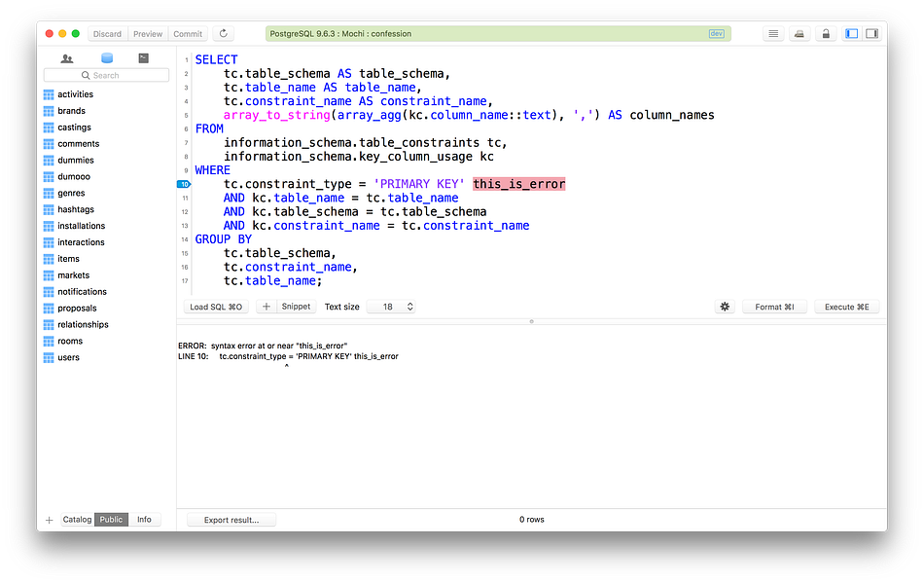This screenshot has width=924, height=584.
Task: Click the plus icon next to Catalog
Action: coord(50,520)
